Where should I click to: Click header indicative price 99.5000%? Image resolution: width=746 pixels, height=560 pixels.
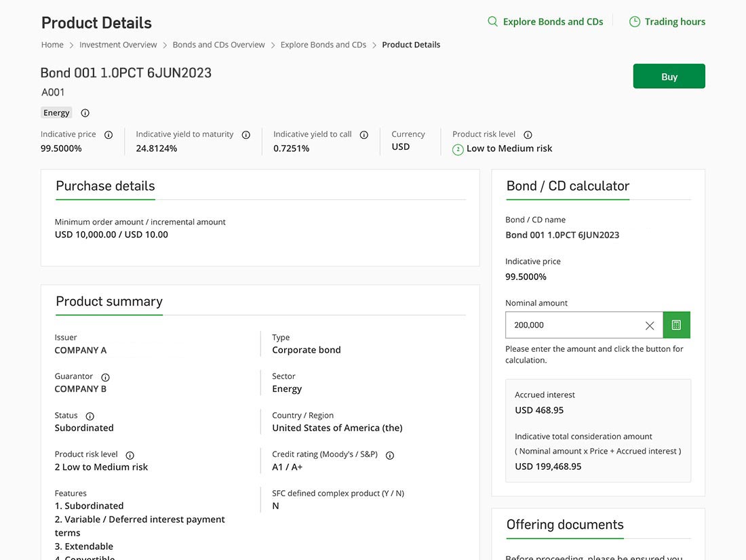[x=61, y=148]
